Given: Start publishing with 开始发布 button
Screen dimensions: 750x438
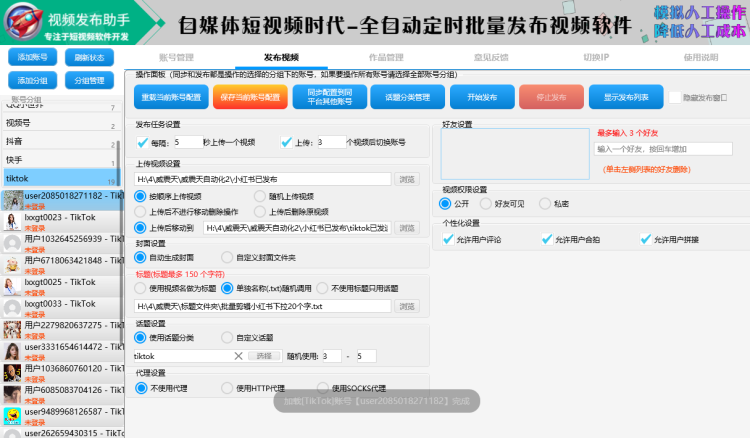Looking at the screenshot, I should click(482, 97).
